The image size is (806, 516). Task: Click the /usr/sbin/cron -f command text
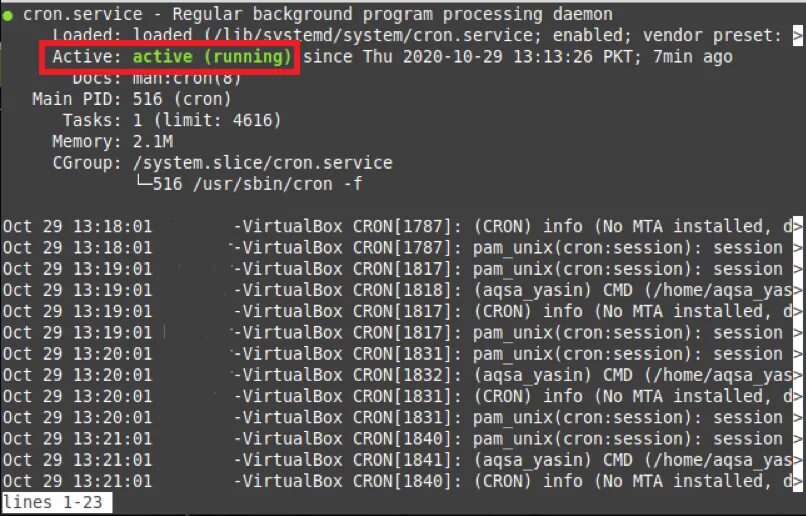pyautogui.click(x=278, y=184)
